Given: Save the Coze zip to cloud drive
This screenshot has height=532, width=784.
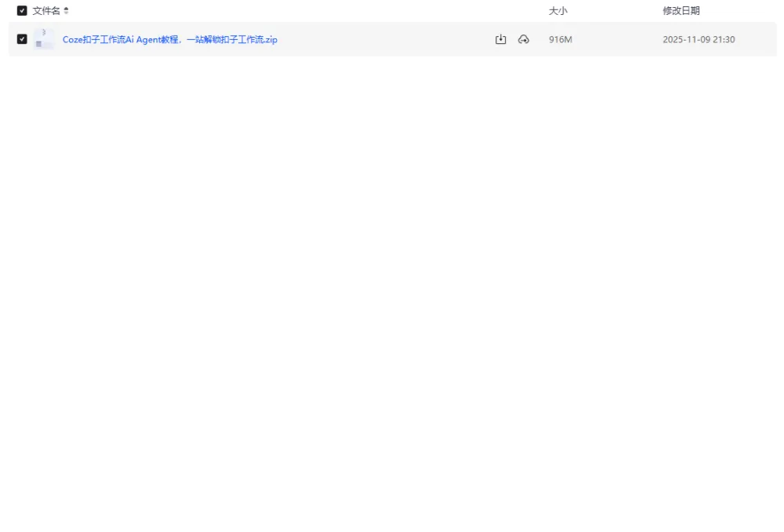Looking at the screenshot, I should (x=524, y=39).
